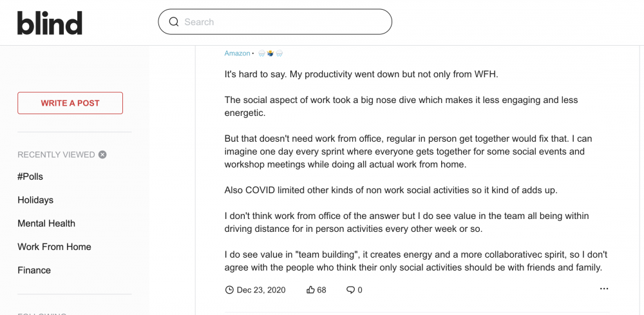The width and height of the screenshot is (644, 315).
Task: Click the Dec 23, 2020 timestamp
Action: point(261,290)
